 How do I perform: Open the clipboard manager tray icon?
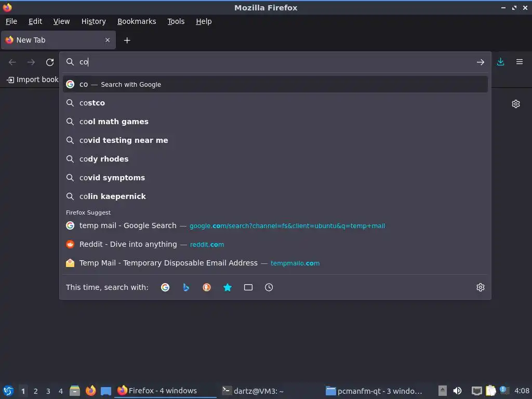coord(490,391)
